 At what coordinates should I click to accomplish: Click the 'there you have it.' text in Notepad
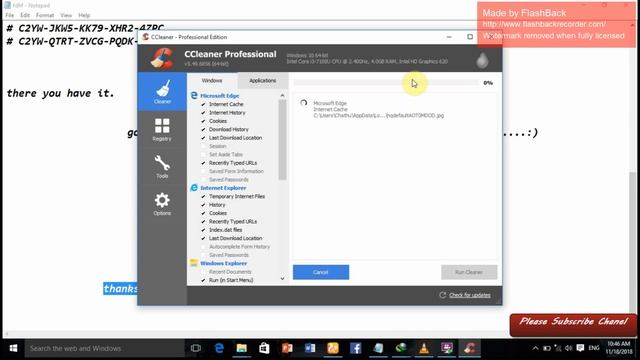[x=60, y=93]
